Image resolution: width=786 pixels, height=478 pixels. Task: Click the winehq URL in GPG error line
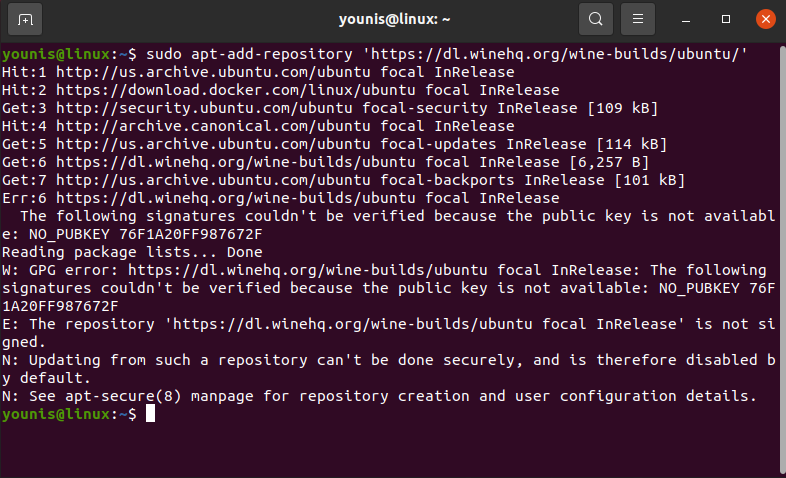coord(307,271)
